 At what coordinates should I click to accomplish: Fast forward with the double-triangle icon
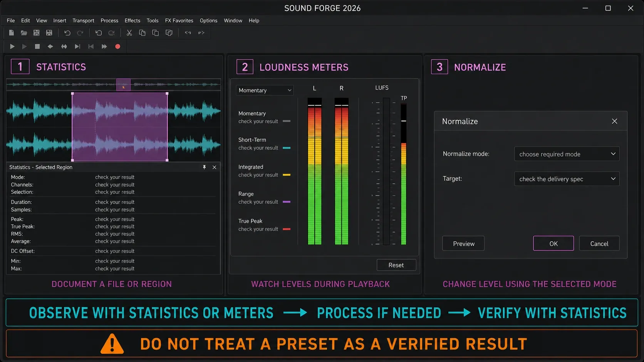104,47
